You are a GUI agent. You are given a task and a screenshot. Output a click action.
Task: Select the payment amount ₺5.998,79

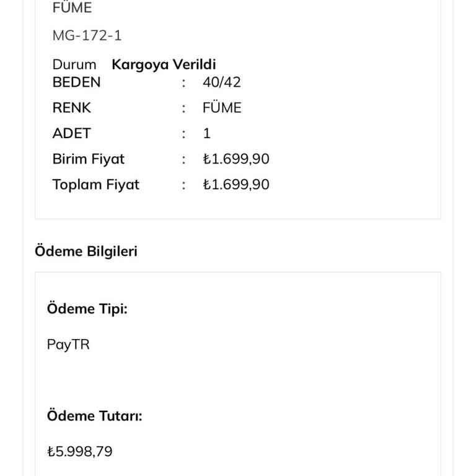click(79, 451)
